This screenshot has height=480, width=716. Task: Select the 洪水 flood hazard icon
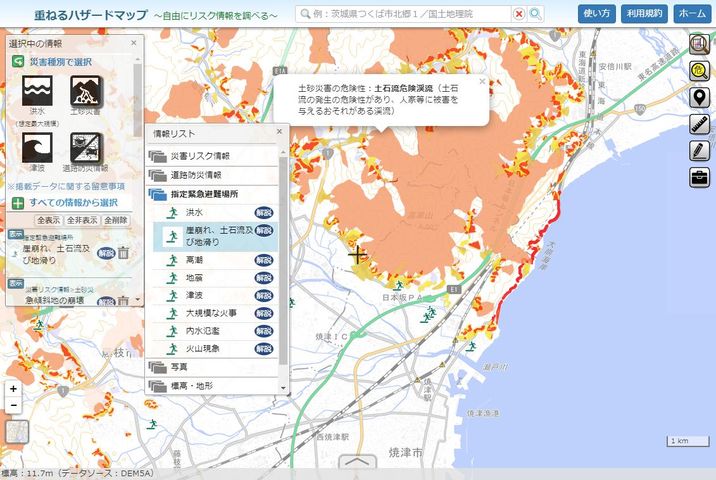click(x=38, y=94)
